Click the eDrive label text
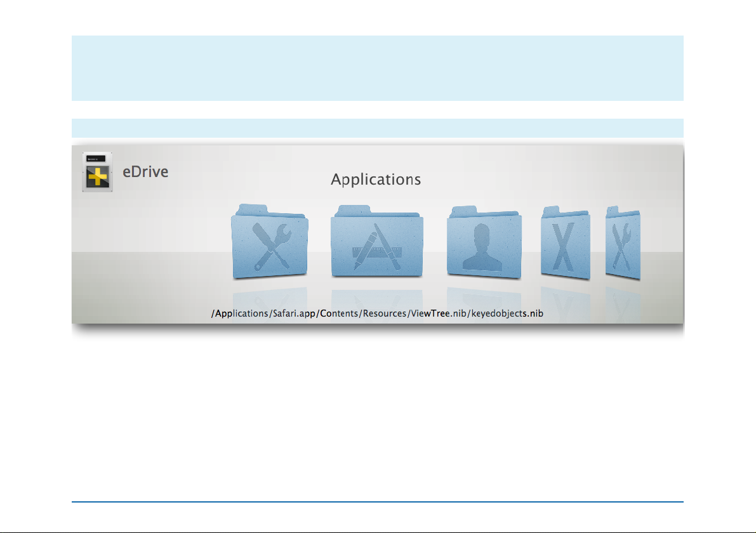The image size is (756, 533). (x=145, y=171)
